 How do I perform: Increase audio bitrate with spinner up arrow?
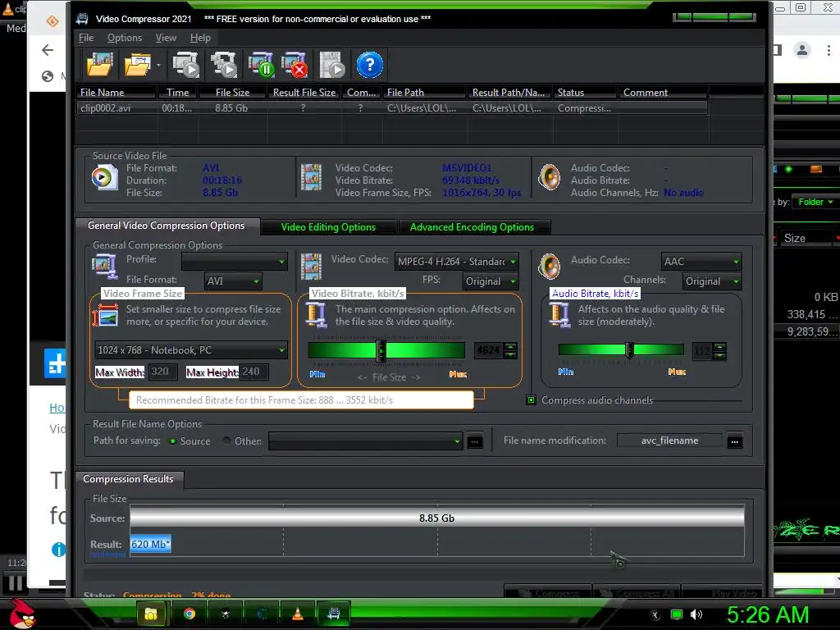(720, 347)
